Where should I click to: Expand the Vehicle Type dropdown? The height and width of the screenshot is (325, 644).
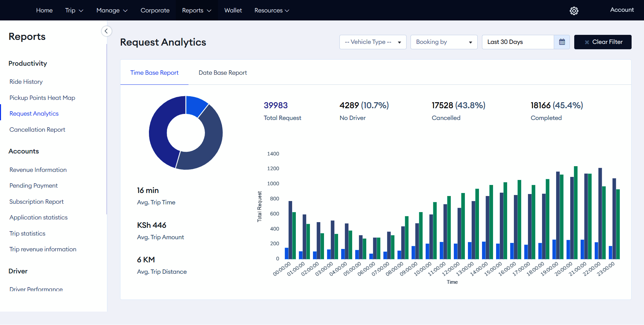tap(373, 42)
